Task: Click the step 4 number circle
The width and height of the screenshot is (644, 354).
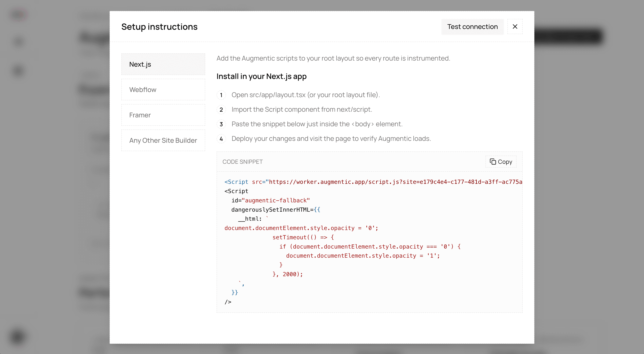Action: pos(221,139)
